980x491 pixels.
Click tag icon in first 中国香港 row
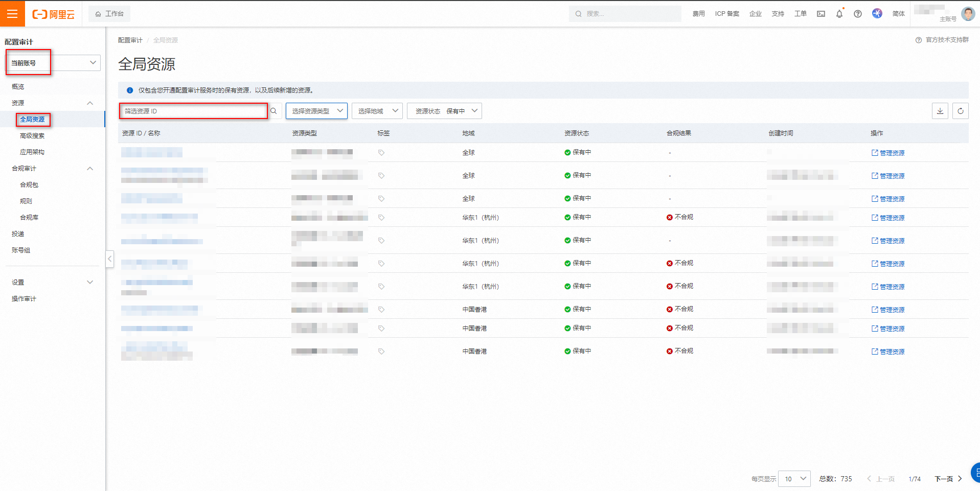click(381, 310)
